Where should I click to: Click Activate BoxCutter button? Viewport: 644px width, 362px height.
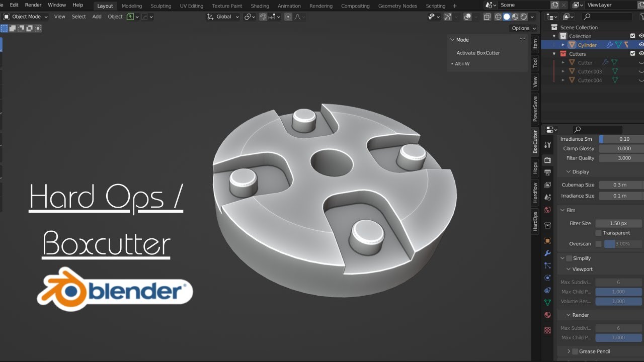(478, 53)
